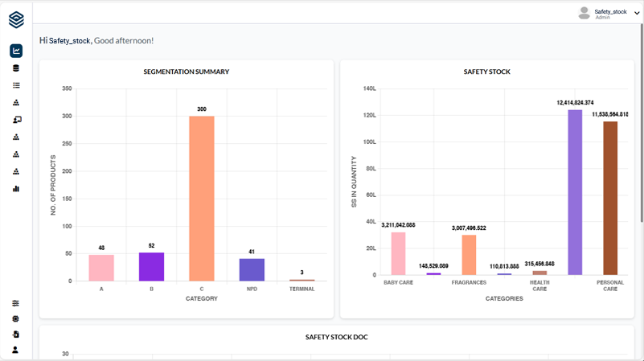The width and height of the screenshot is (644, 361).
Task: Open the dashboard line-chart sidebar icon
Action: coord(16,51)
